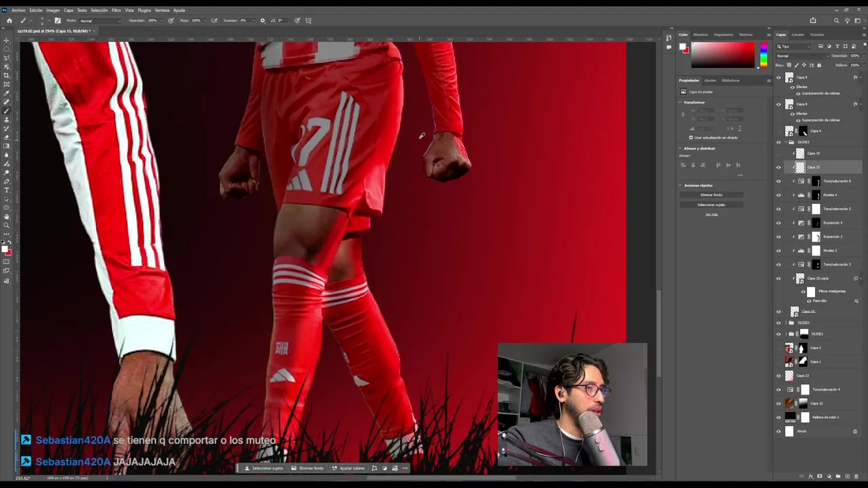The height and width of the screenshot is (488, 868).
Task: Open the brush Modo dropdown
Action: click(100, 20)
